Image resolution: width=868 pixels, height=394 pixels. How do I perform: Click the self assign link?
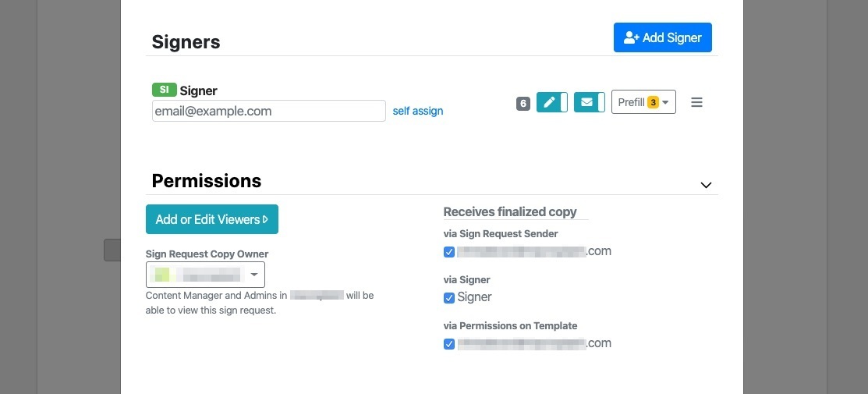(418, 111)
